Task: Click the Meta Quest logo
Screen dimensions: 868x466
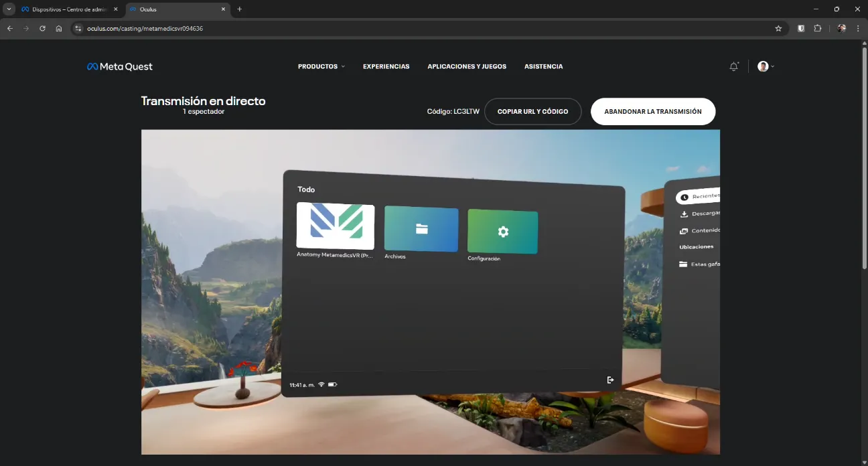Action: 120,66
